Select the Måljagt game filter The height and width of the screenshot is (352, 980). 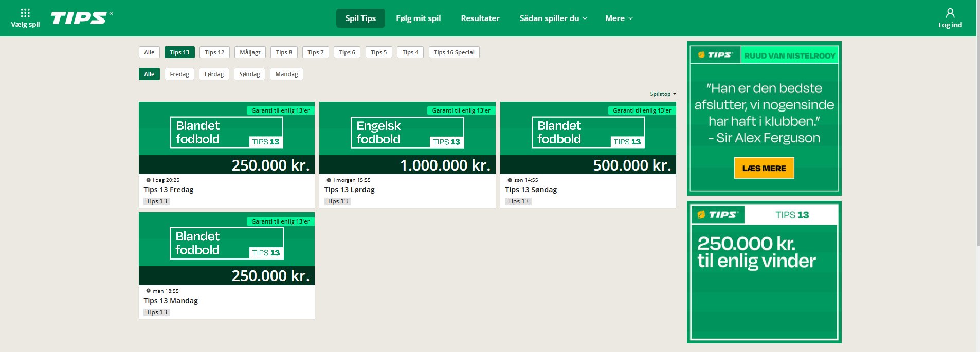click(x=250, y=52)
